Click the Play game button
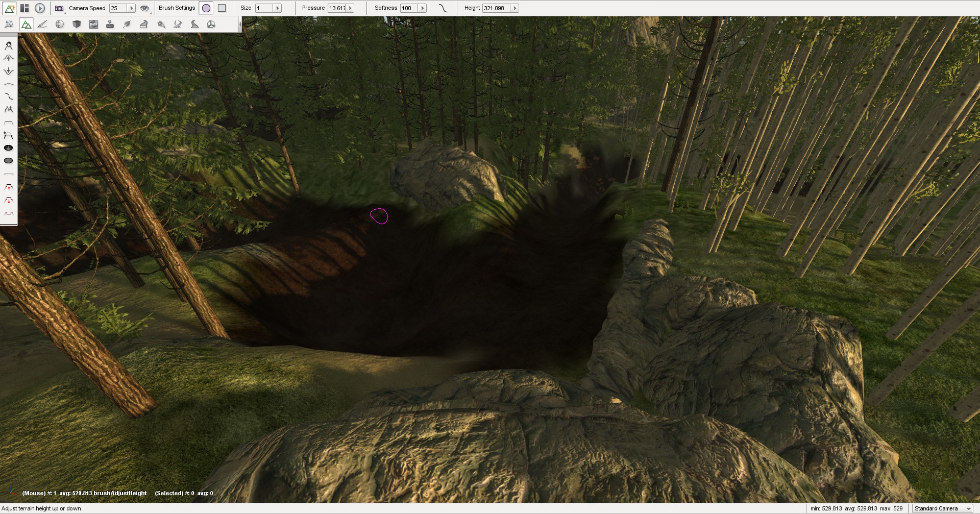The width and height of the screenshot is (980, 514). tap(40, 8)
